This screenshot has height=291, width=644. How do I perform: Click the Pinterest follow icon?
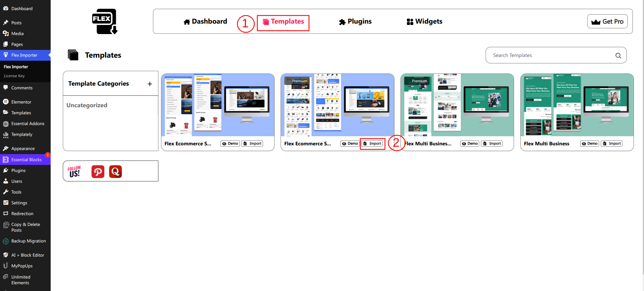(x=98, y=172)
